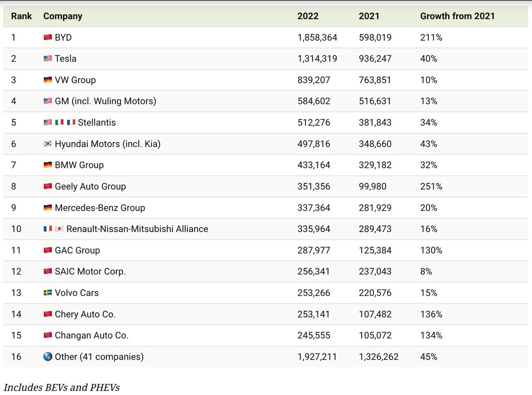Click Hyundai growth value 43%
532x395 pixels.
coord(429,144)
